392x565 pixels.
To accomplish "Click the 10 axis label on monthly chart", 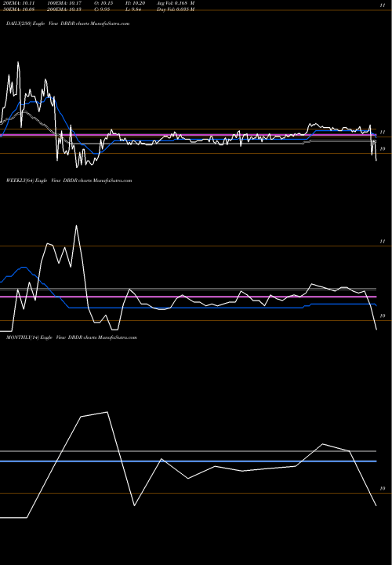I will [383, 489].
